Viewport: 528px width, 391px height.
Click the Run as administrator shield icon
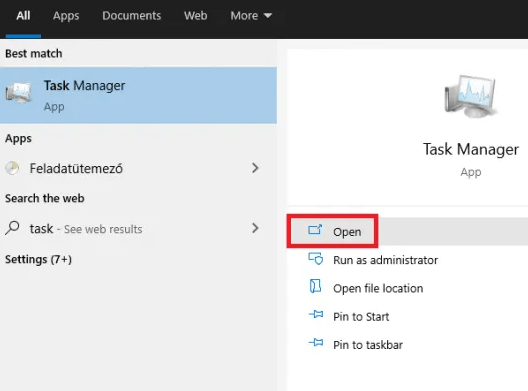[x=316, y=259]
